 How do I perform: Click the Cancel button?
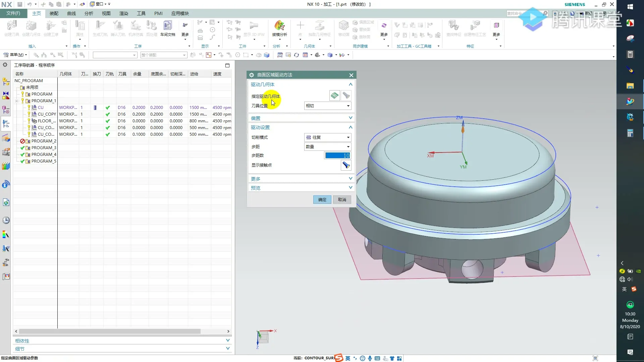[342, 200]
